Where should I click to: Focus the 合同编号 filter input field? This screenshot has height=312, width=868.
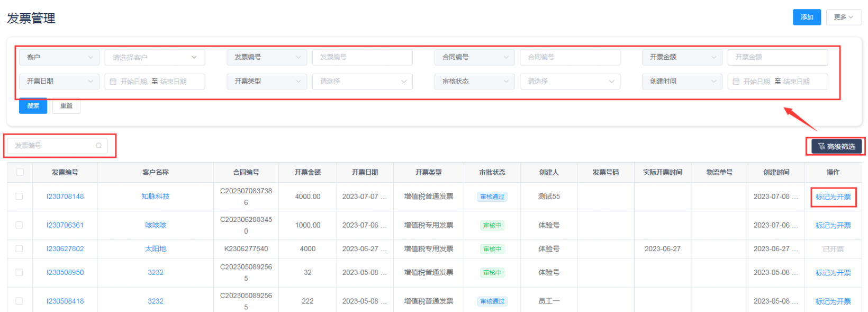[570, 57]
